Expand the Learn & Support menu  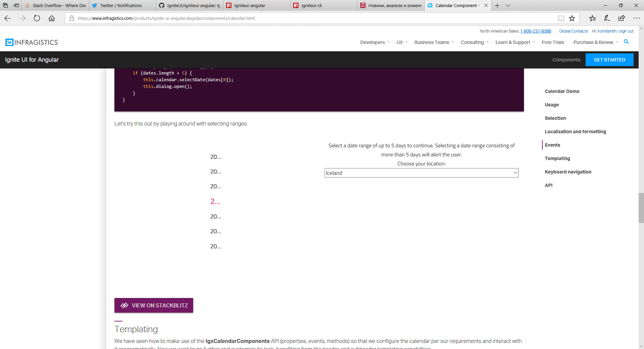pos(515,42)
